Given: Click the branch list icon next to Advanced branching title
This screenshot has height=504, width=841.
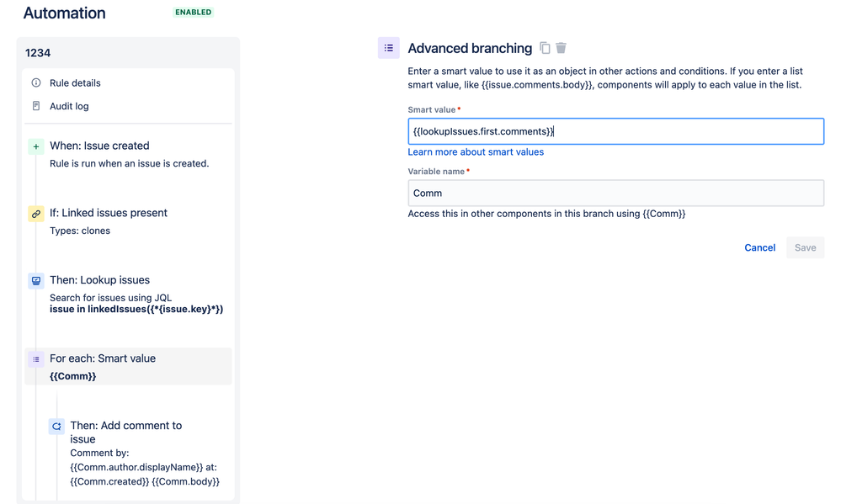Looking at the screenshot, I should coord(388,48).
